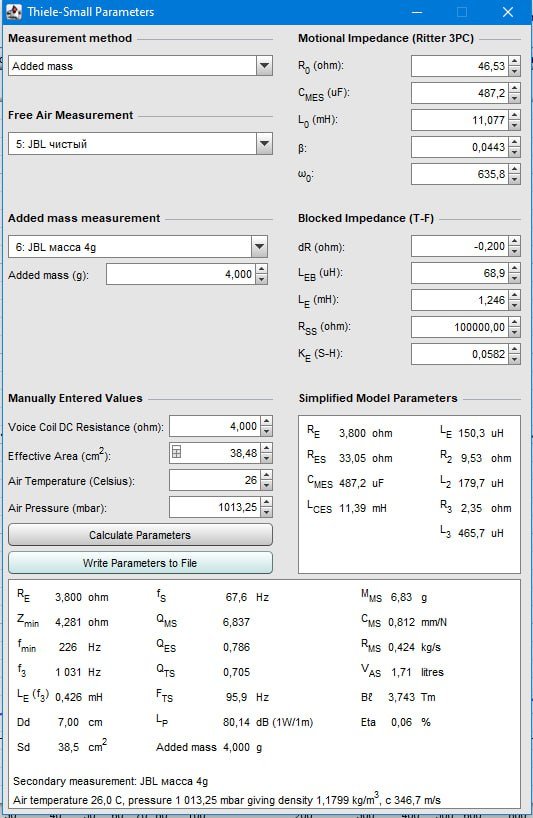
Task: Increase LEB (uH) with the up spinner
Action: 515,268
